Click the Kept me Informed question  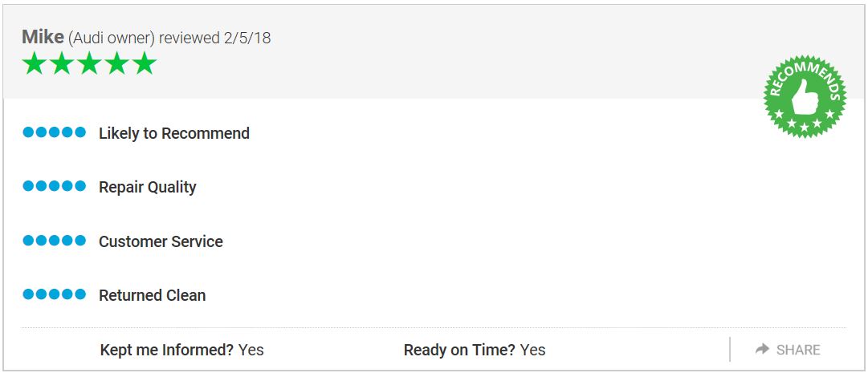pos(167,350)
